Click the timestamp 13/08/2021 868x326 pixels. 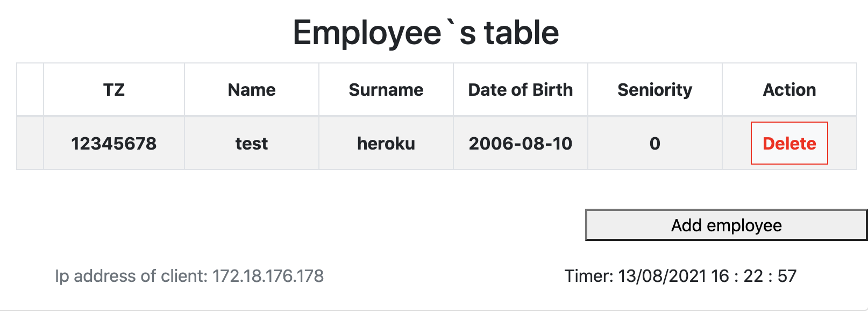[664, 275]
